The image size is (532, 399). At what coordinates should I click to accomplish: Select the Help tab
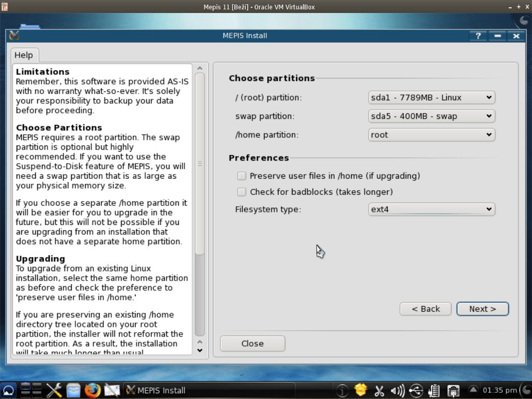click(x=24, y=55)
